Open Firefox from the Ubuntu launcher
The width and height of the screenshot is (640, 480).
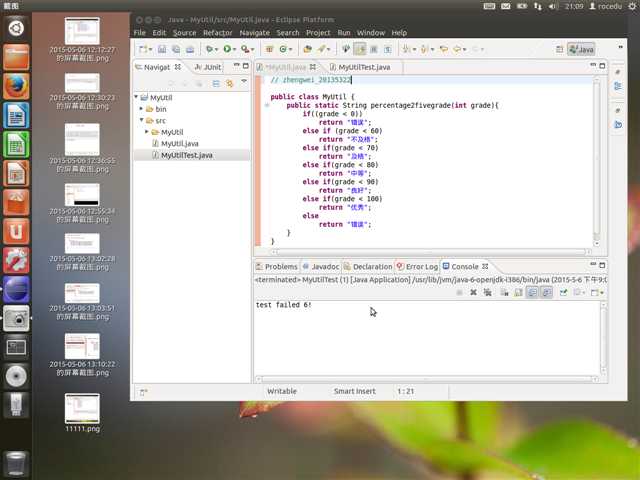click(16, 86)
